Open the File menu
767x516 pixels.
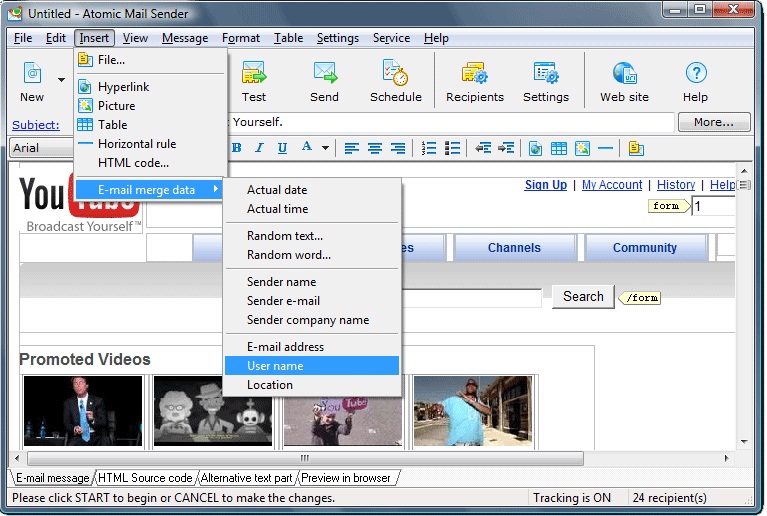coord(23,38)
